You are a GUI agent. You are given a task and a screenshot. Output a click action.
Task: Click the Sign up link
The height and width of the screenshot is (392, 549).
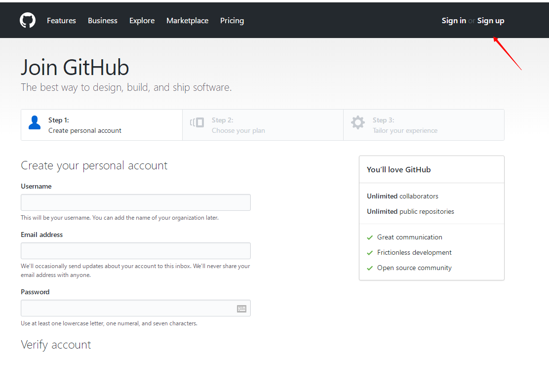coord(491,21)
